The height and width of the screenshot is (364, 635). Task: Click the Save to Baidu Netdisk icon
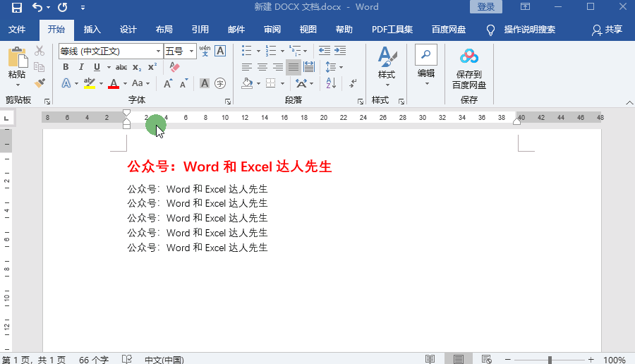(469, 56)
